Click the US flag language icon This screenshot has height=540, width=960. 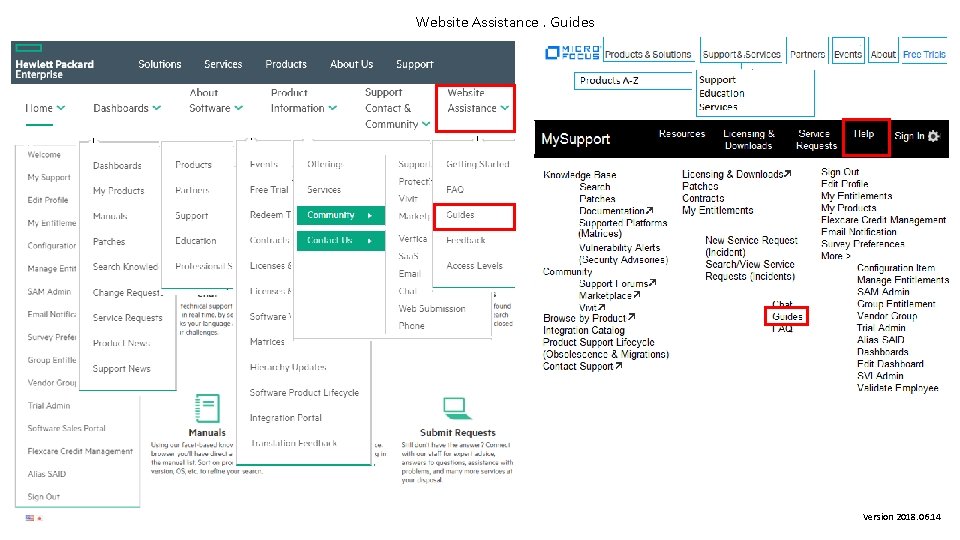click(x=30, y=518)
